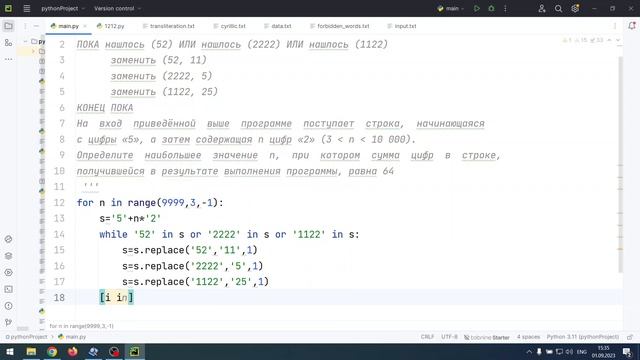Open the data.txt tab
Image resolution: width=640 pixels, height=360 pixels.
pyautogui.click(x=278, y=26)
